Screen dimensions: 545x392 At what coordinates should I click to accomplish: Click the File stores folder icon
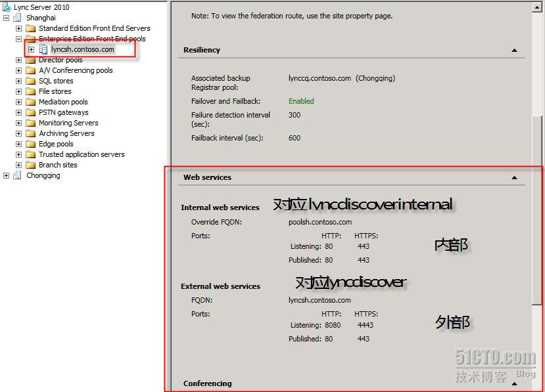31,91
